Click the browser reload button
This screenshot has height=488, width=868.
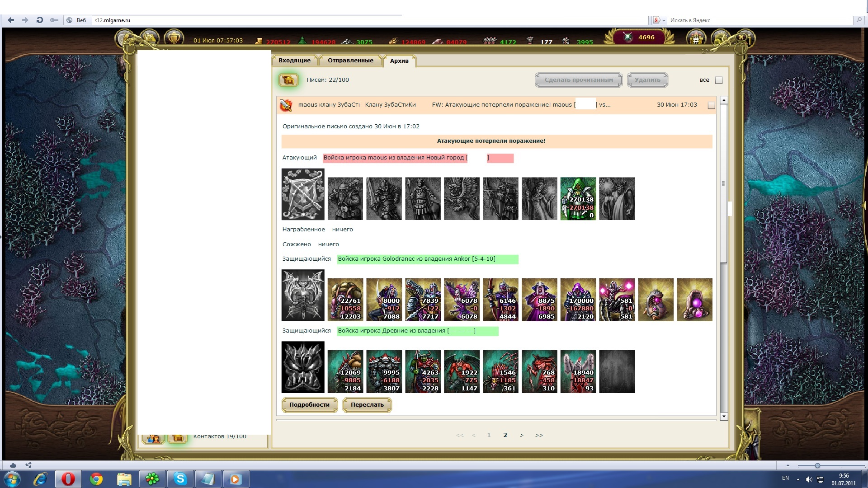39,20
